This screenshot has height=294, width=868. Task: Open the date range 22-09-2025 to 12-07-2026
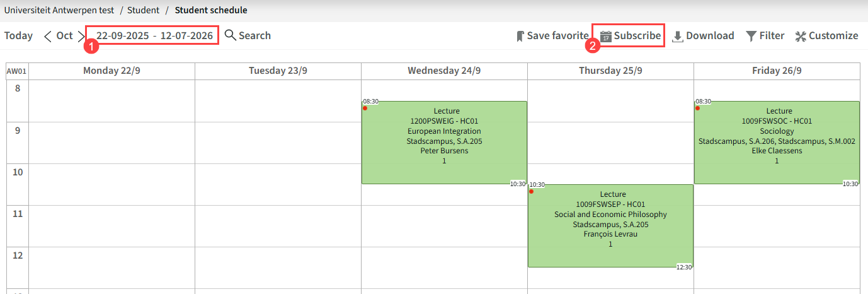pos(154,35)
